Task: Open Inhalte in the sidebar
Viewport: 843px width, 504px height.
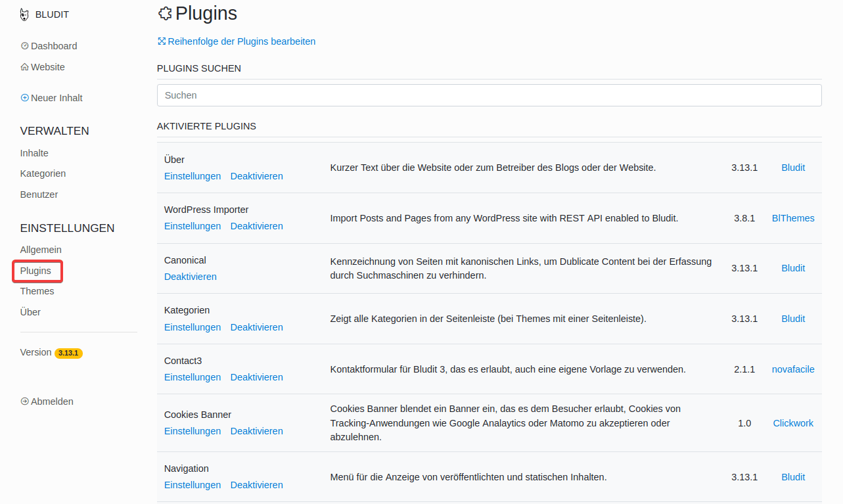Action: [34, 153]
